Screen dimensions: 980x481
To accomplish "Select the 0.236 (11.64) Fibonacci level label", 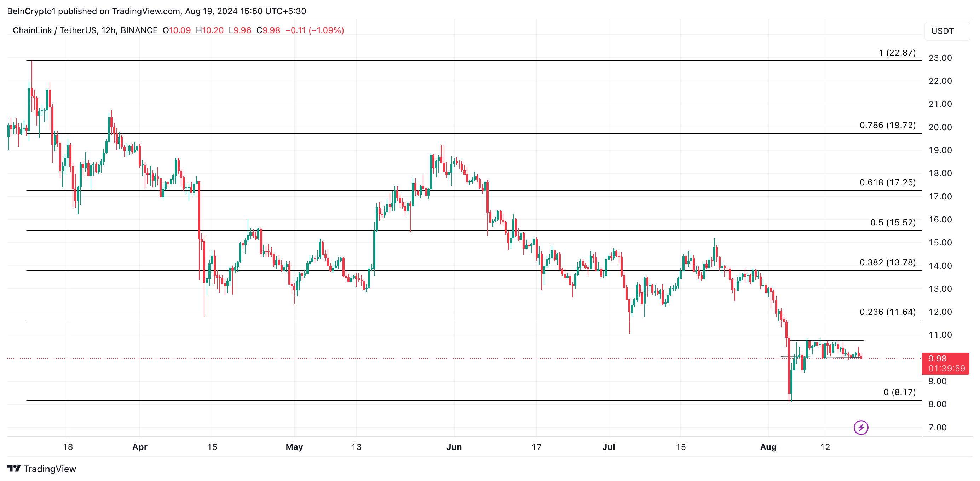I will (x=887, y=312).
